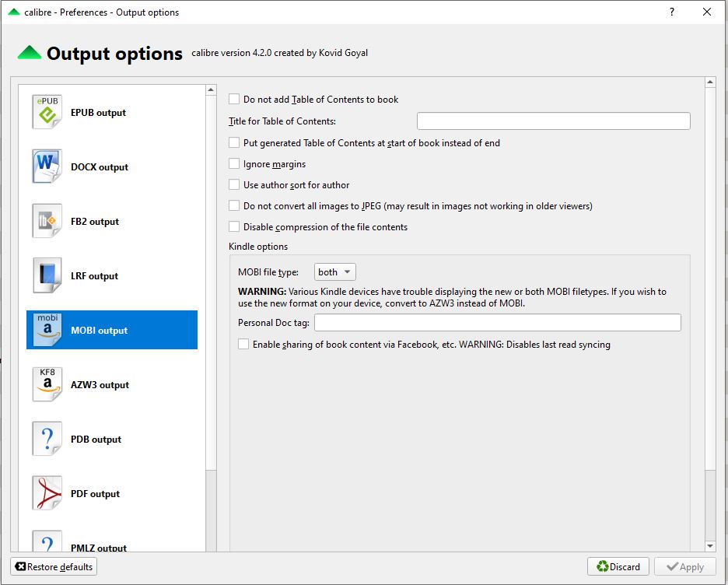Close the Preferences window
The height and width of the screenshot is (585, 728).
pyautogui.click(x=707, y=12)
